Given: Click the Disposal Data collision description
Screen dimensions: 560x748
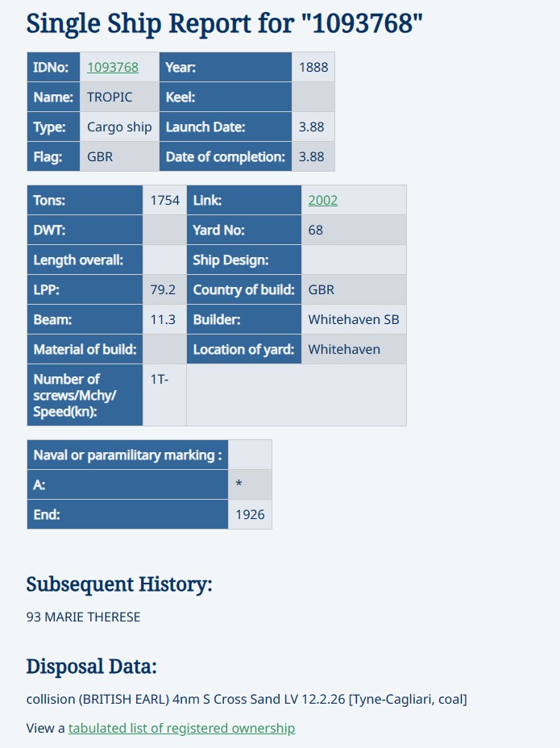Looking at the screenshot, I should point(247,700).
